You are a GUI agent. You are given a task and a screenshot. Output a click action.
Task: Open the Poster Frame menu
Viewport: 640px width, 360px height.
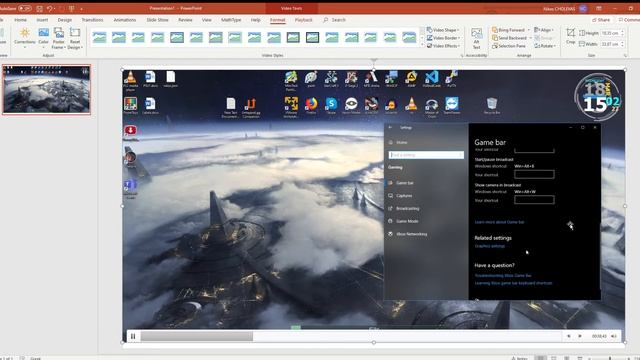coord(59,38)
